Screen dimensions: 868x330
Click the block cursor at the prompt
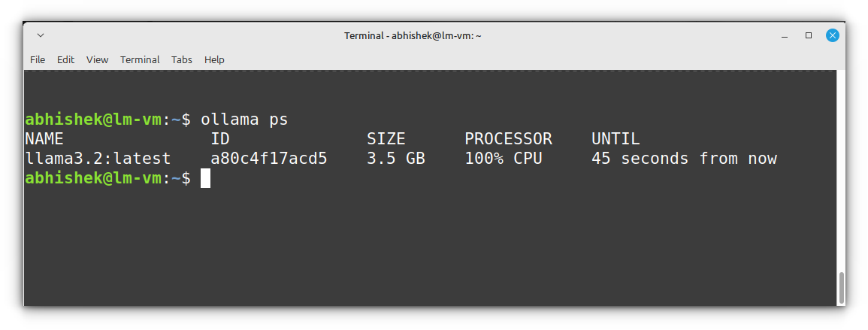(x=205, y=178)
